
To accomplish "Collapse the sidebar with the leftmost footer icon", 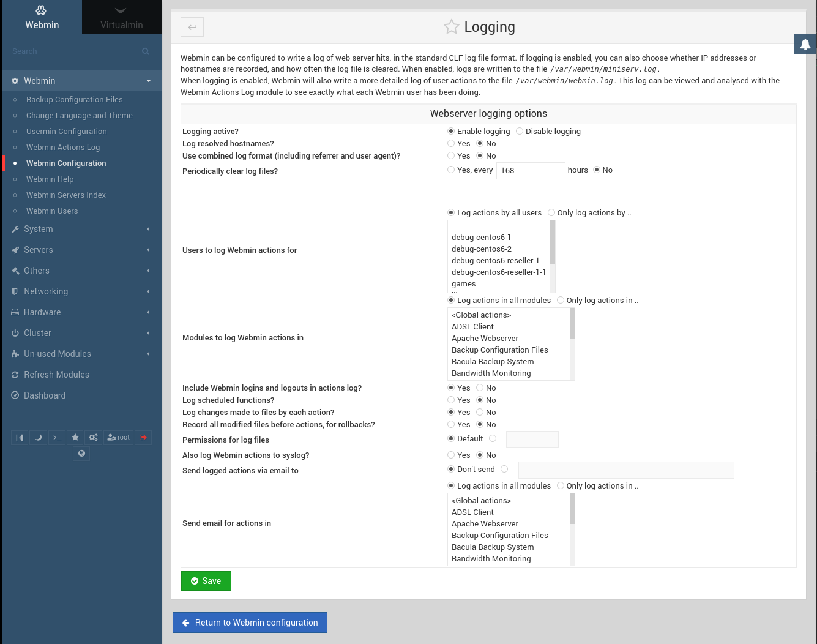I will [19, 437].
